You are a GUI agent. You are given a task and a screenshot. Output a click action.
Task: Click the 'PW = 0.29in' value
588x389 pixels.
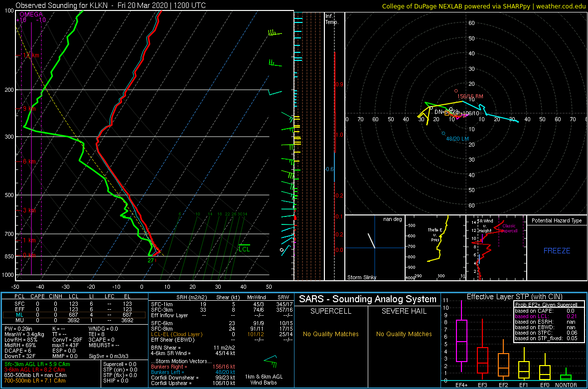pyautogui.click(x=18, y=329)
